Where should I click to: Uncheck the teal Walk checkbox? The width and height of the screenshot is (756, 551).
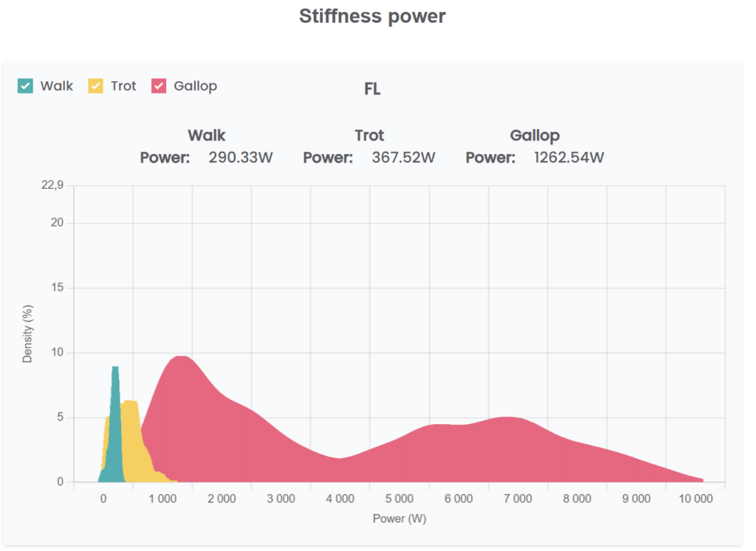pyautogui.click(x=25, y=86)
